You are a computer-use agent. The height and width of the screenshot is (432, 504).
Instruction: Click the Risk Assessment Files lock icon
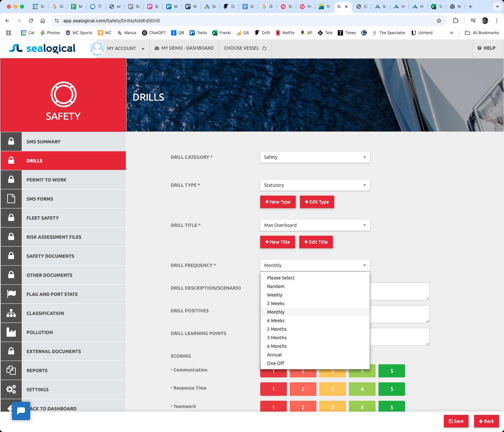[11, 237]
